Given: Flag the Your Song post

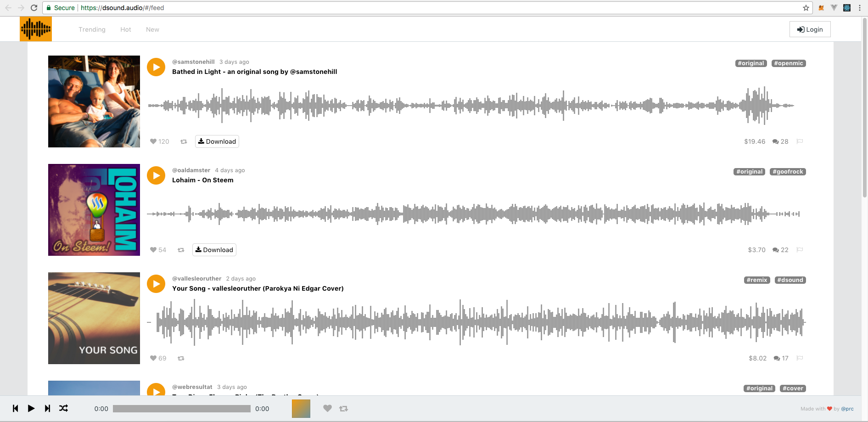Looking at the screenshot, I should (x=800, y=358).
